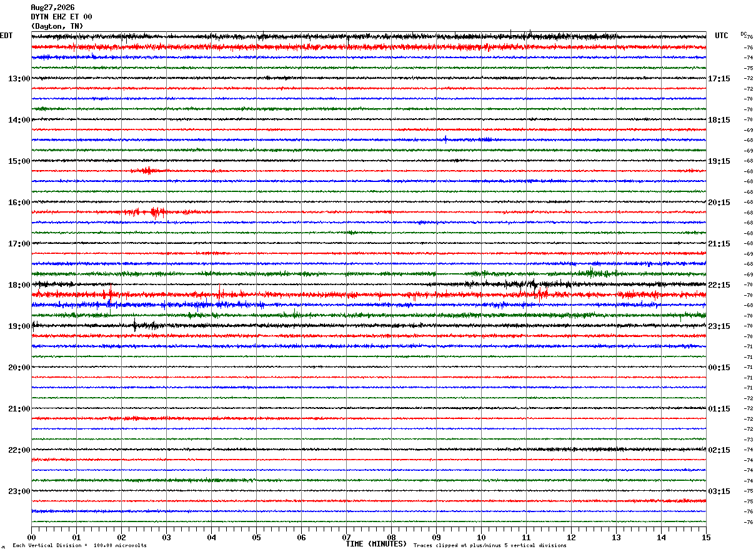
Task: Click the TIME (MINUTES) axis title
Action: 376,544
